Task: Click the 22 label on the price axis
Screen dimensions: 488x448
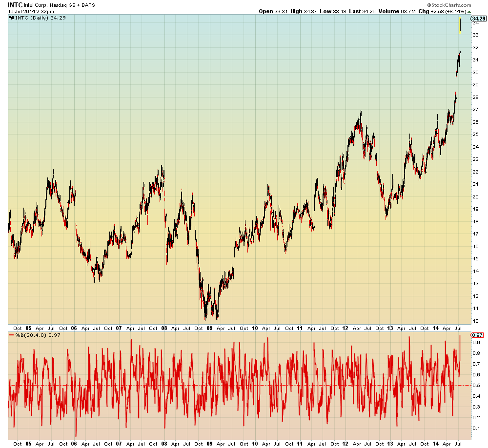Action: coord(475,172)
